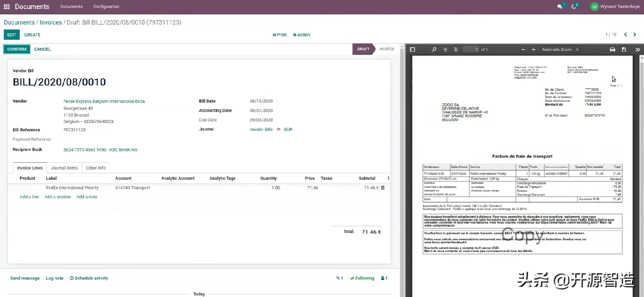Click the Accounting Date value 08/31/2020
Screen dimensions: 644x297
coord(261,110)
